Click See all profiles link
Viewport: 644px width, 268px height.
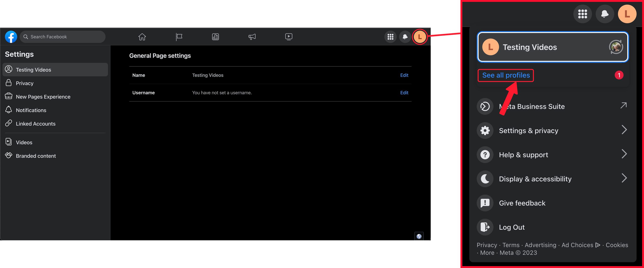[506, 75]
